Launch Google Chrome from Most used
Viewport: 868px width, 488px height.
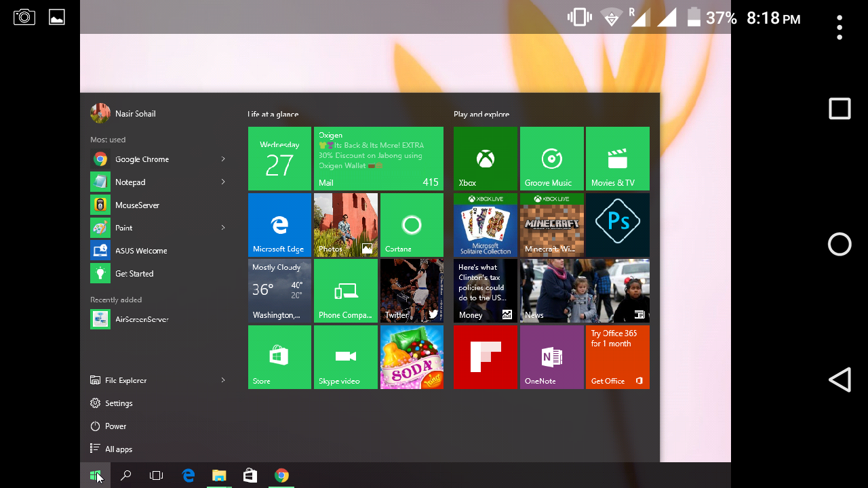[158, 159]
